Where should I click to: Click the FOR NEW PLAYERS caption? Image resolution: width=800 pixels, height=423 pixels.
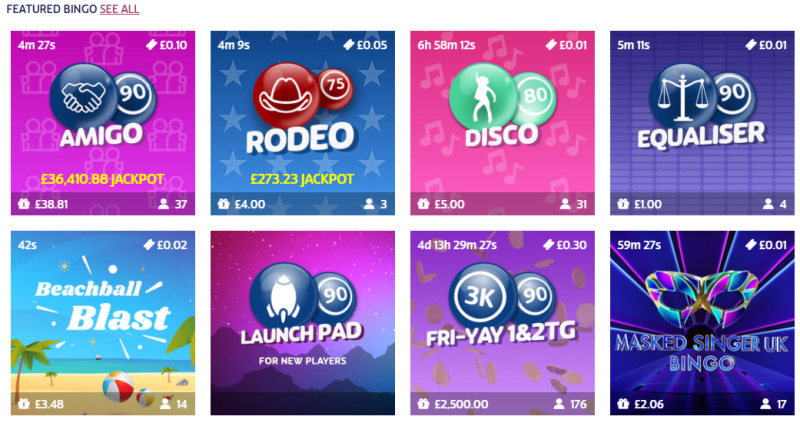click(x=303, y=361)
